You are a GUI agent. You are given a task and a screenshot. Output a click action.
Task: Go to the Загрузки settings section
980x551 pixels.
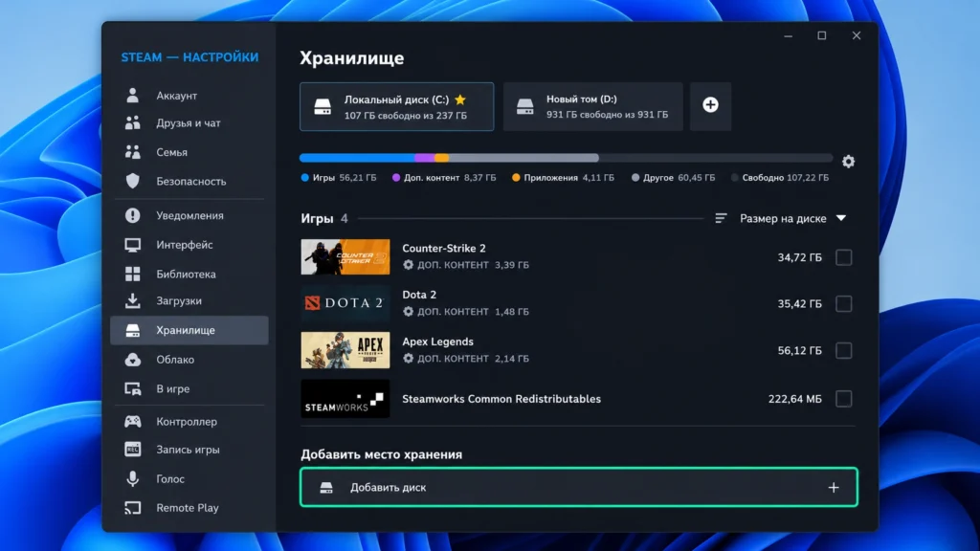point(189,300)
